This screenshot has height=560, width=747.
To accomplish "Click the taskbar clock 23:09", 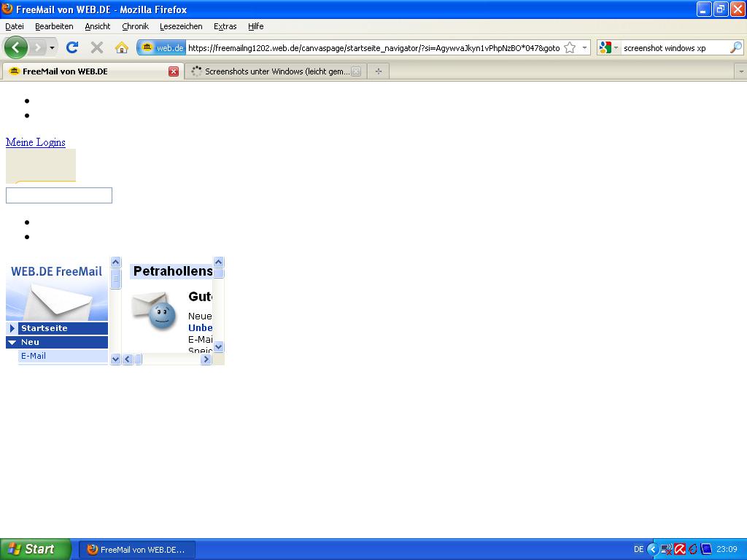I will click(727, 549).
